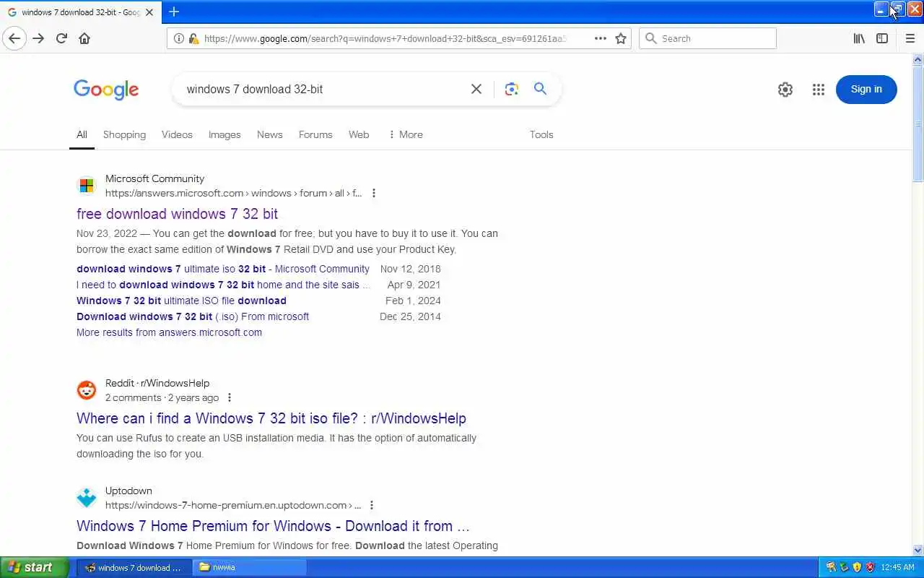924x578 pixels.
Task: Open 'Download windows 7 32 bit (.iso) From microsoft'
Action: [x=193, y=316]
